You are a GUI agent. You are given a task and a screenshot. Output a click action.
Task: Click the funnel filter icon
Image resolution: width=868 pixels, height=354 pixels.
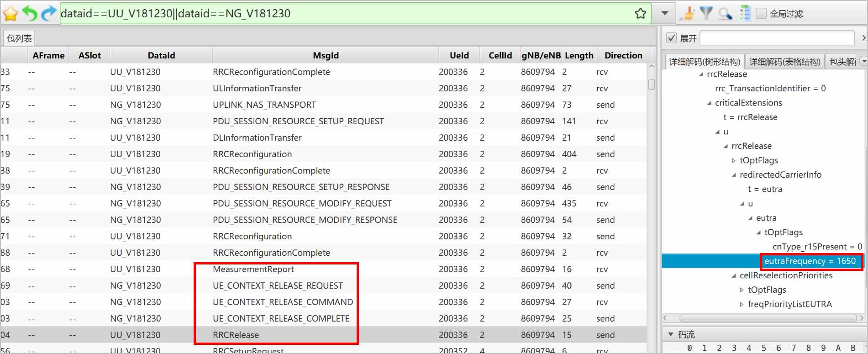click(x=706, y=13)
